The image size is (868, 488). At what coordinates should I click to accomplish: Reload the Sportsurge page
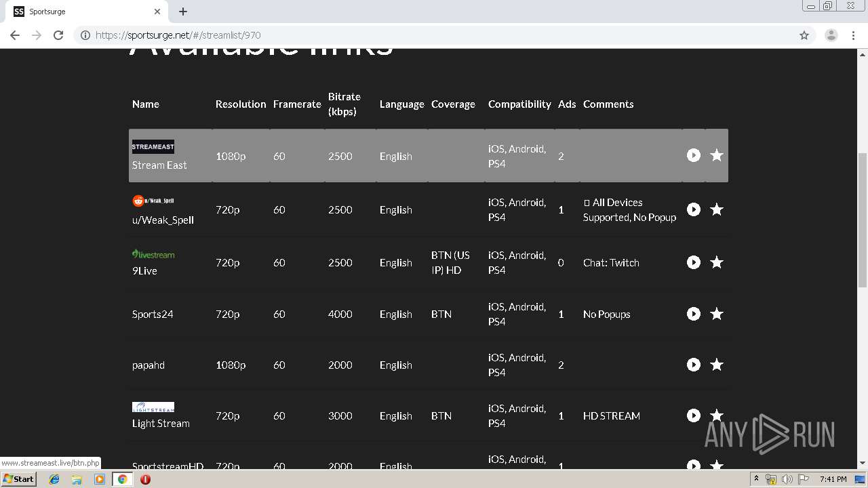pyautogui.click(x=58, y=35)
